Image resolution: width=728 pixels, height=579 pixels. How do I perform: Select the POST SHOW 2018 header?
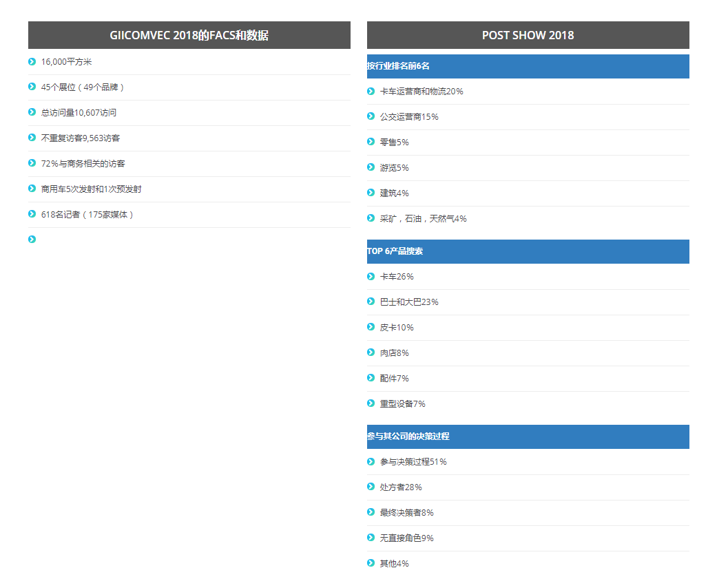528,36
